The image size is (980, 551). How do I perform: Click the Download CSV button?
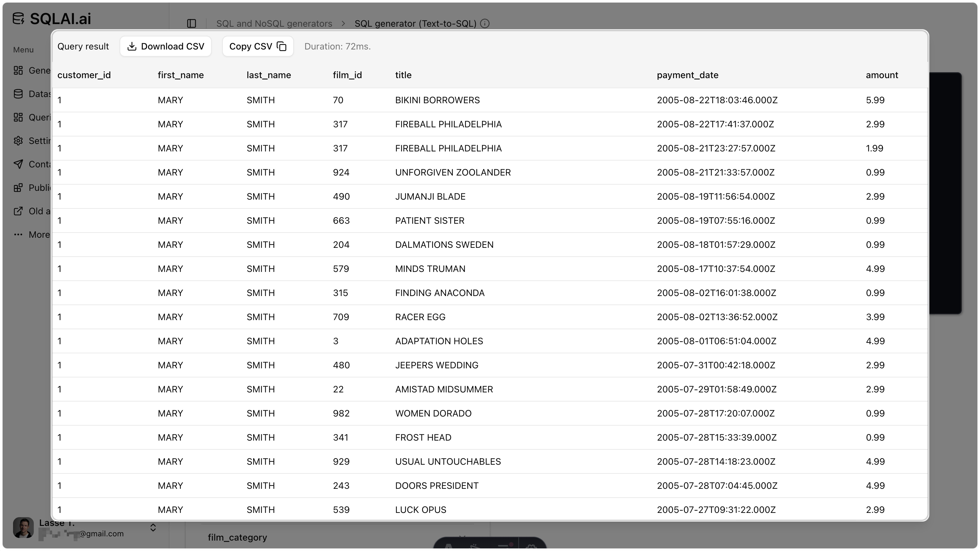pos(166,46)
